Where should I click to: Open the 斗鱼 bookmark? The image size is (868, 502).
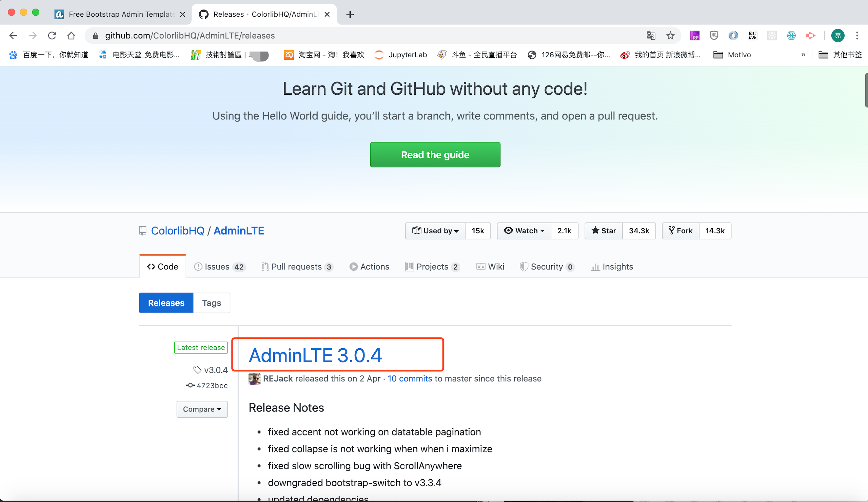[477, 55]
